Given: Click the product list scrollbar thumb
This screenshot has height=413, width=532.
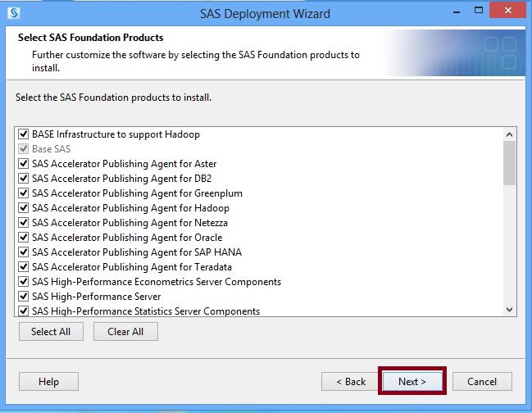Looking at the screenshot, I should (x=509, y=163).
